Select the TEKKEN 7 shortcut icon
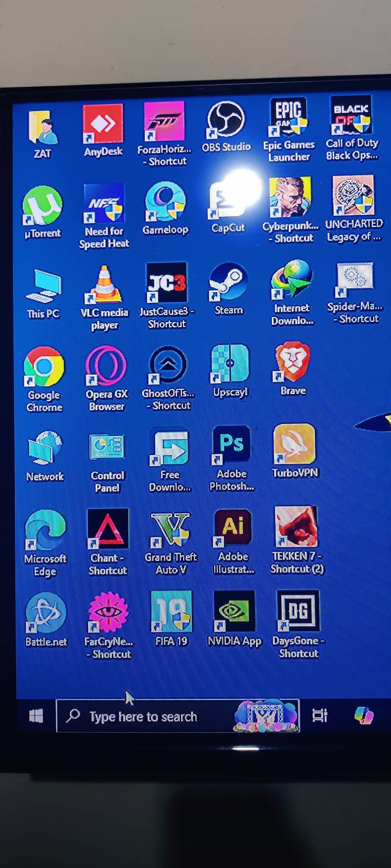 [296, 526]
